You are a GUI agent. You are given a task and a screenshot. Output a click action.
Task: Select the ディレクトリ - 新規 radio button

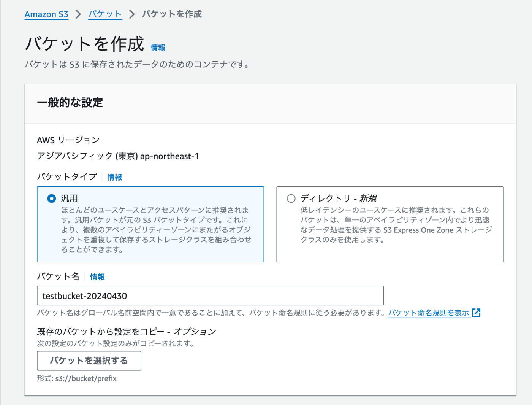[x=291, y=199]
